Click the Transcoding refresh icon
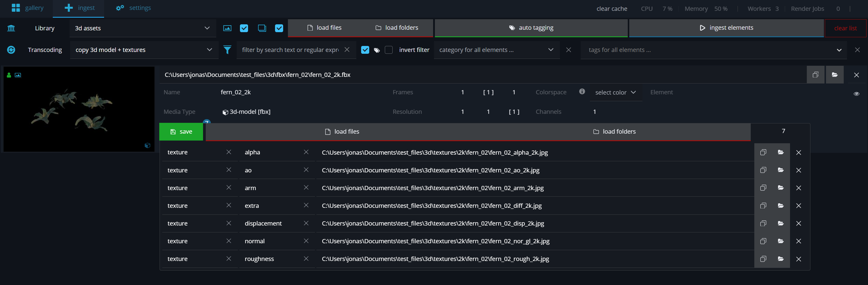 11,50
